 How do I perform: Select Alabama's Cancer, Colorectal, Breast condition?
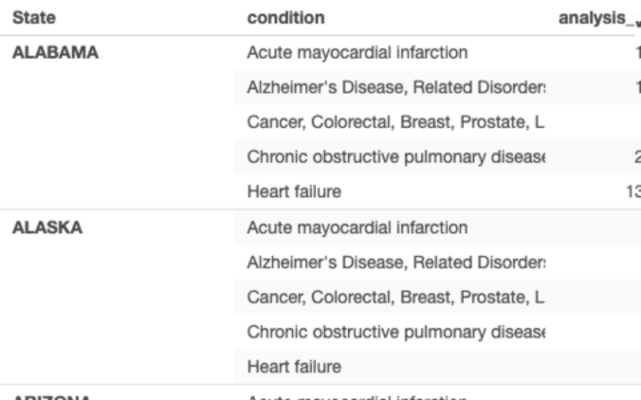tap(395, 122)
